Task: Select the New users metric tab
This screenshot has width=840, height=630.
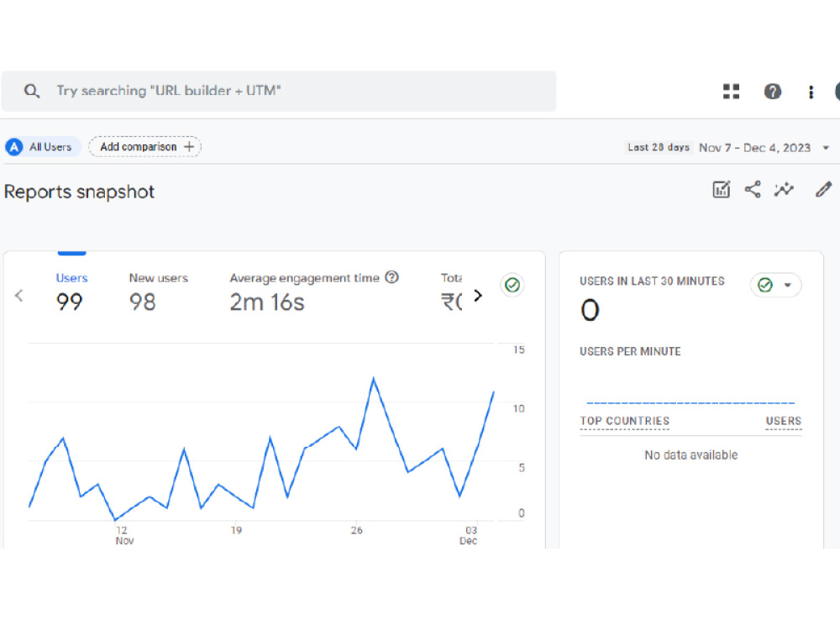Action: [x=159, y=292]
